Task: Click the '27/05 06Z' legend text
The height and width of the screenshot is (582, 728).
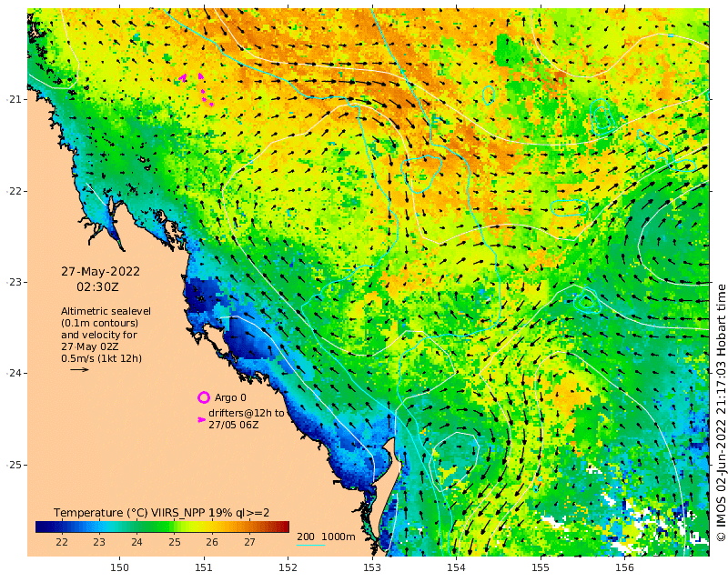Action: click(x=234, y=425)
